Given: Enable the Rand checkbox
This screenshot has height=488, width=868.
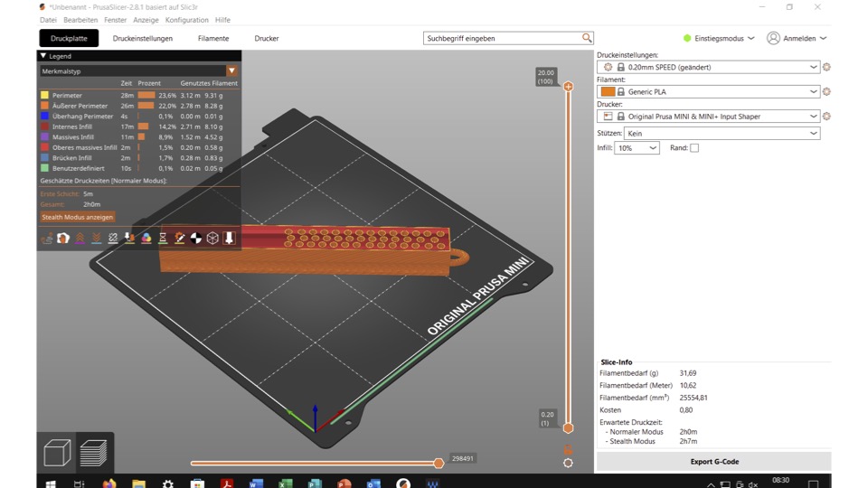Looking at the screenshot, I should coord(694,147).
